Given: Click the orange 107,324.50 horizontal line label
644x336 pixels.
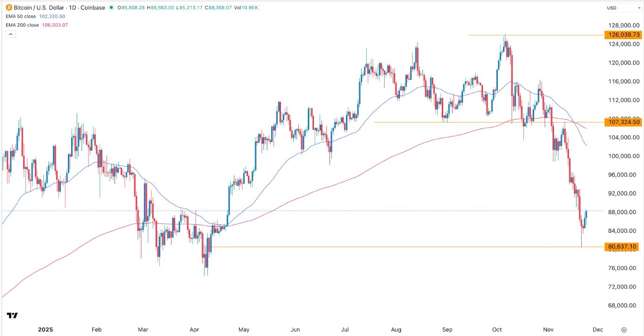Looking at the screenshot, I should tap(622, 122).
